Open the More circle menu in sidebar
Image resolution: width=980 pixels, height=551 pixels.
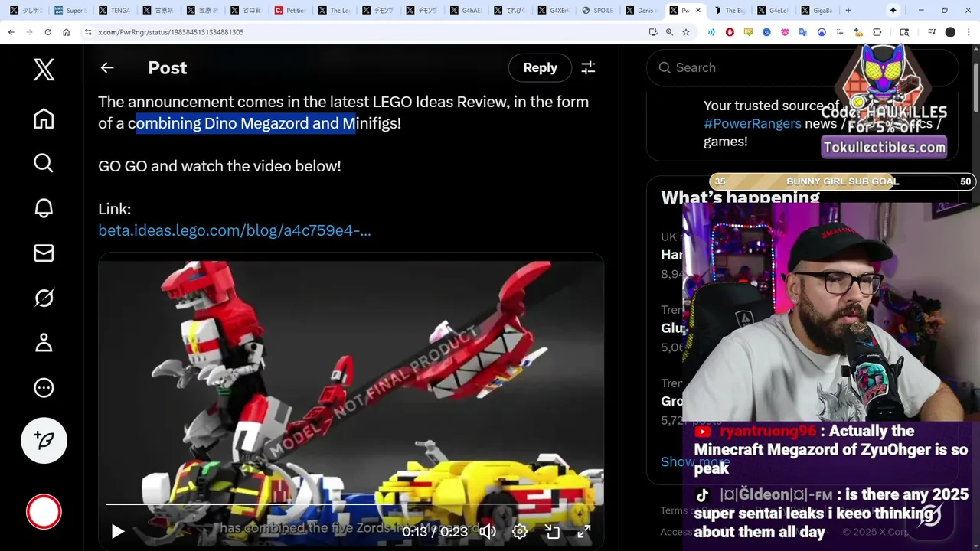44,388
